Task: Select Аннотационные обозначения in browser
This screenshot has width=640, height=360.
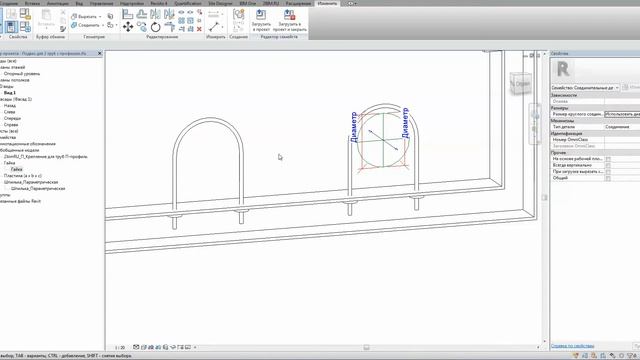Action: coord(28,144)
